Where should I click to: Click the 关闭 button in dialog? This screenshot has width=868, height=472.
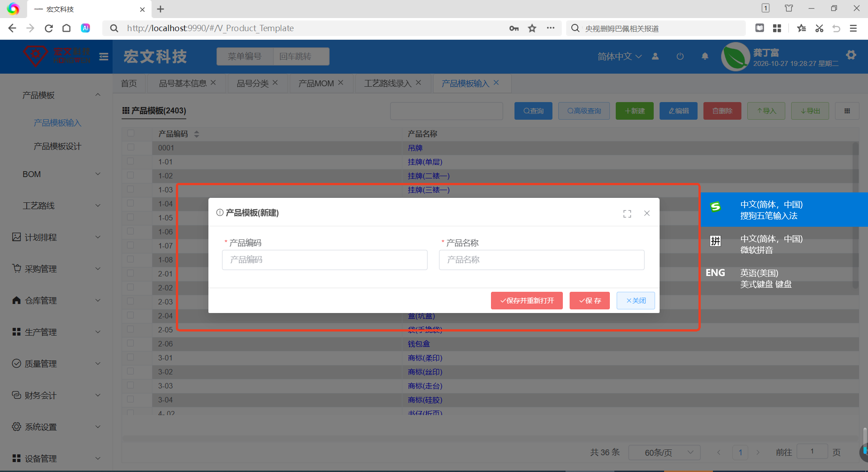coord(636,301)
